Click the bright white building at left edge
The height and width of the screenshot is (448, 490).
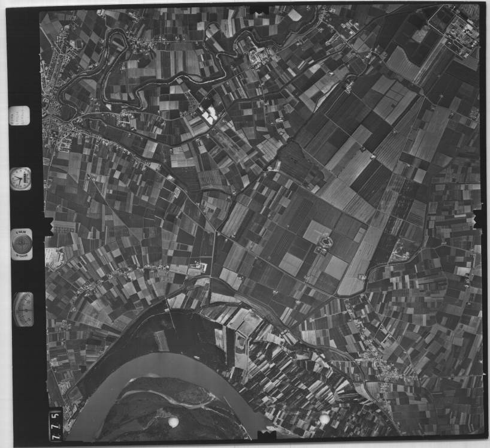54,258
